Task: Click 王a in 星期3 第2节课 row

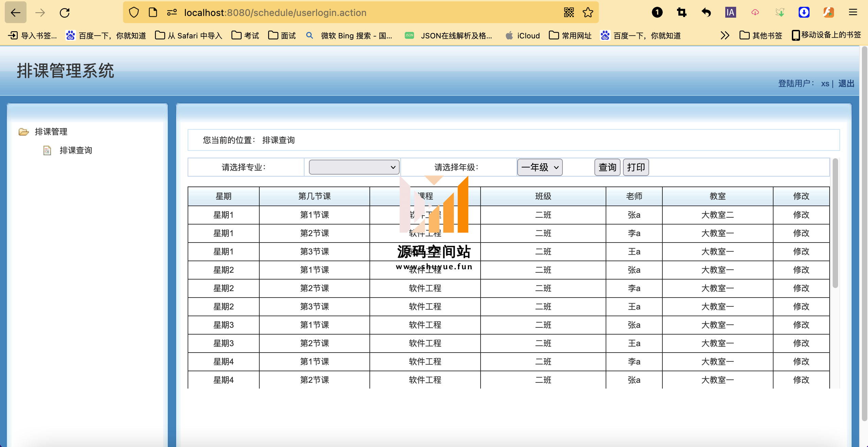Action: coord(634,343)
